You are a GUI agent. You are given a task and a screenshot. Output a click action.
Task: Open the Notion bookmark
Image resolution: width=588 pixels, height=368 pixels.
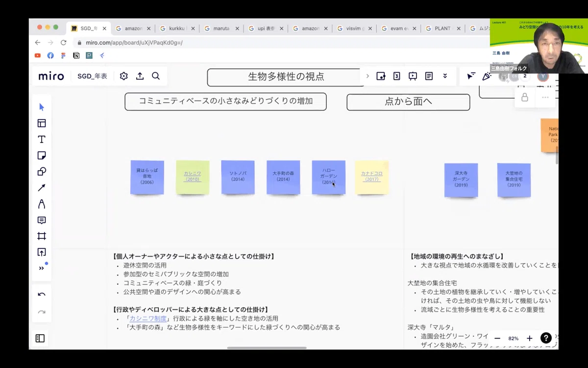tap(76, 56)
